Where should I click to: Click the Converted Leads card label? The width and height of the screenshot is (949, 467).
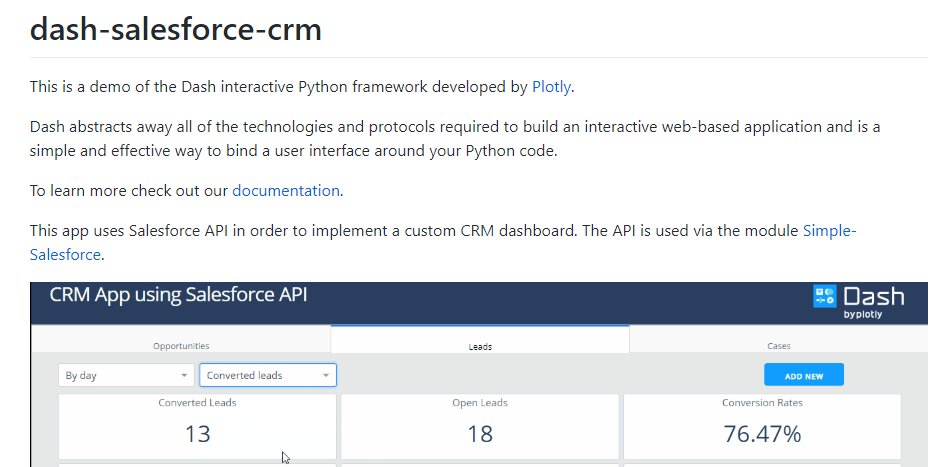coord(197,402)
